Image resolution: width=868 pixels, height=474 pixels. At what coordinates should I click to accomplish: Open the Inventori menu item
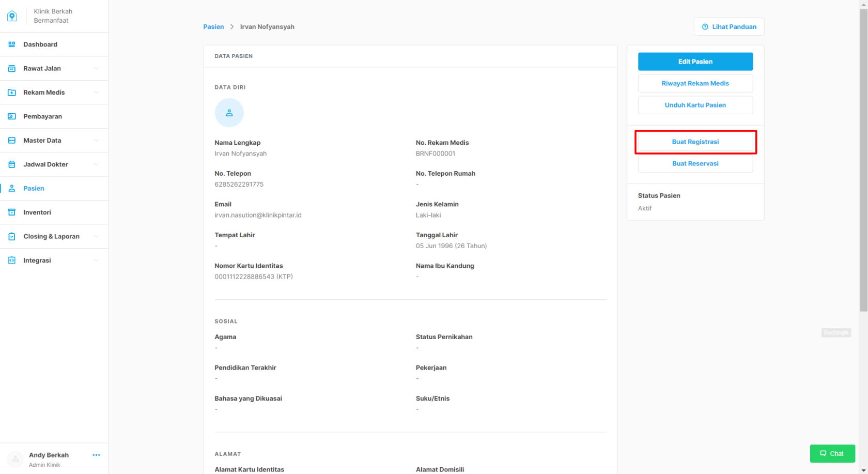(54, 212)
